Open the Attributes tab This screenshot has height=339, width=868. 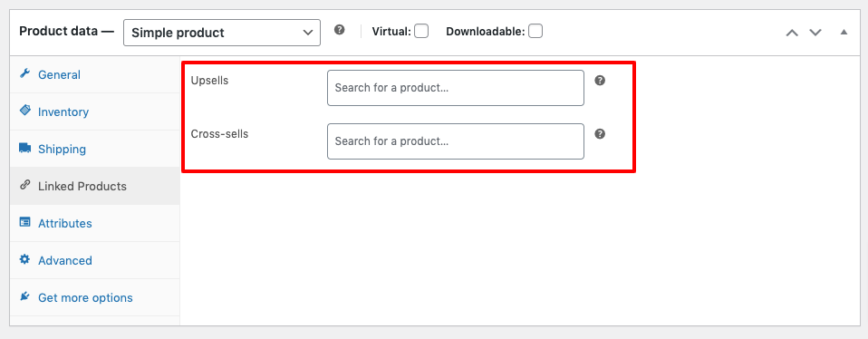click(x=94, y=223)
